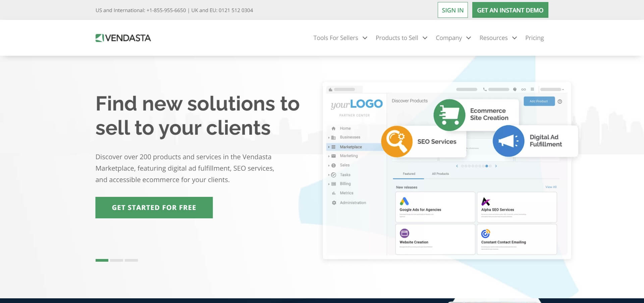The image size is (644, 303).
Task: Click the SEO Services card label
Action: click(x=437, y=142)
